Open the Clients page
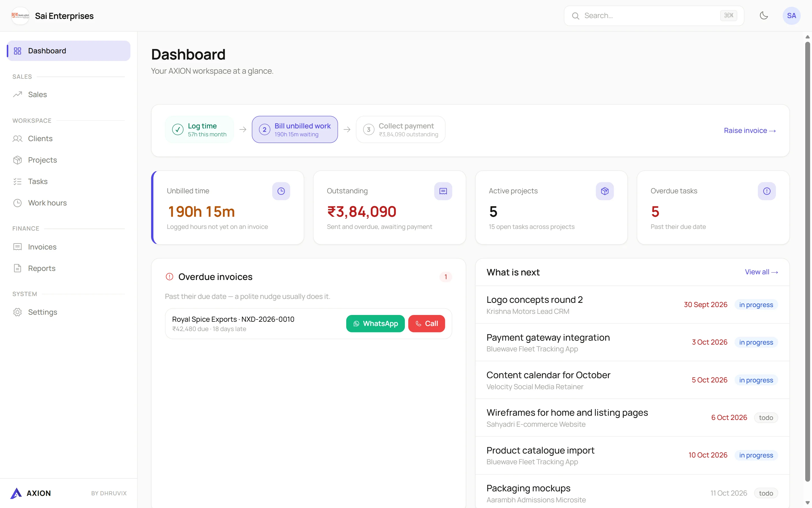Screen dimensions: 812x508 (x=69, y=138)
